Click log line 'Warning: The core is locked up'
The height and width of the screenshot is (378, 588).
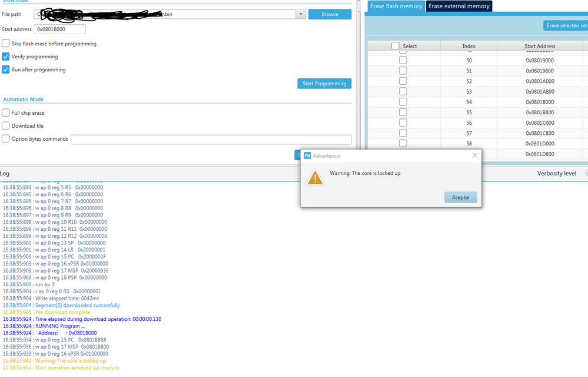54,361
